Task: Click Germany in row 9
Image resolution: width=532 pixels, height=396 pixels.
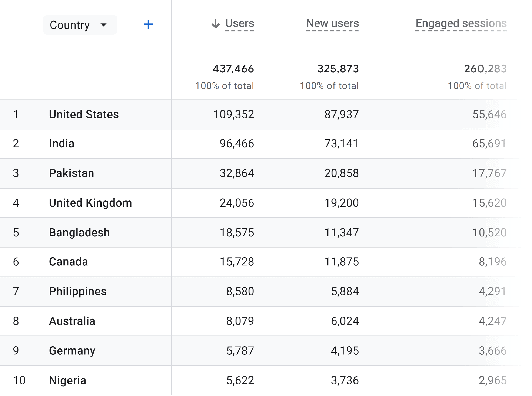Action: click(x=72, y=350)
